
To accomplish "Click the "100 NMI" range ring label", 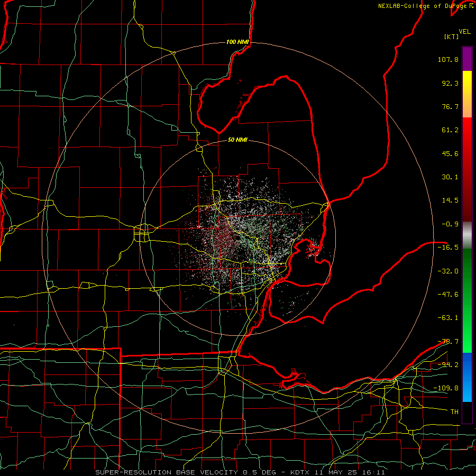I will [x=237, y=42].
